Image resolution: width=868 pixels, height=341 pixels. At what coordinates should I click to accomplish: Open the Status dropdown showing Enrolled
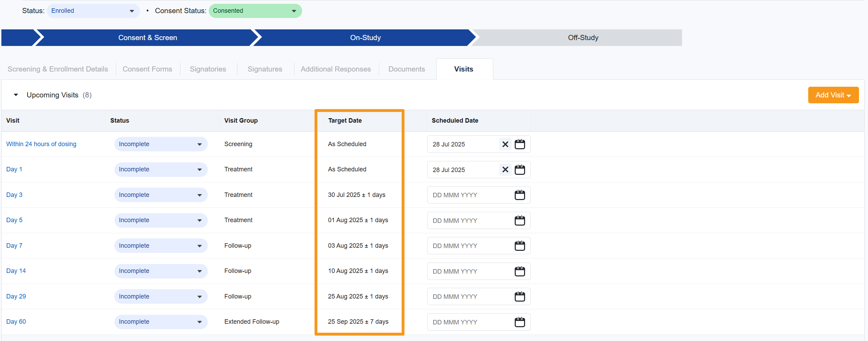click(x=93, y=11)
